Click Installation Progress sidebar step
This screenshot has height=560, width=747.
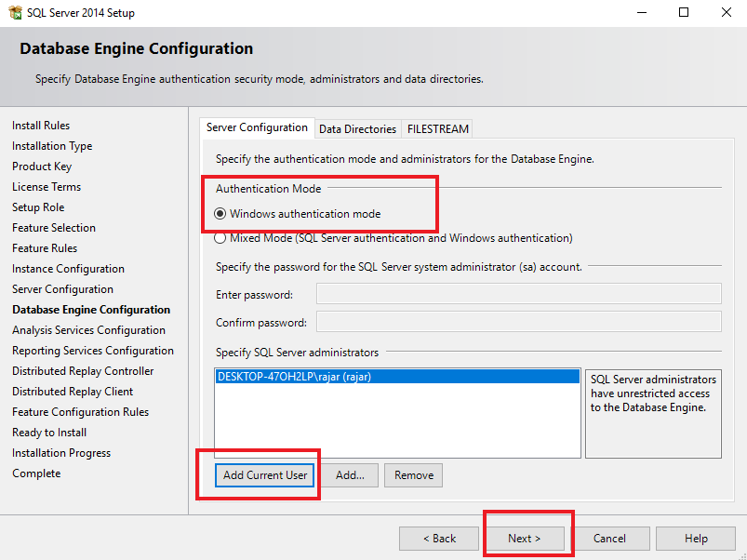click(x=61, y=453)
